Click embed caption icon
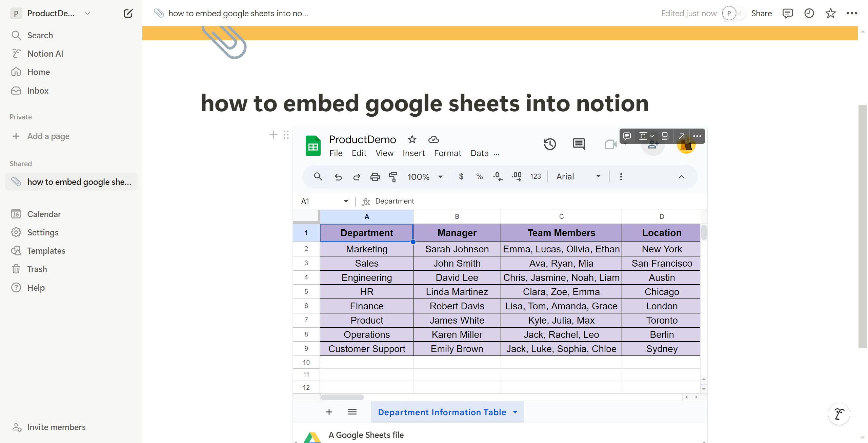 click(x=665, y=136)
